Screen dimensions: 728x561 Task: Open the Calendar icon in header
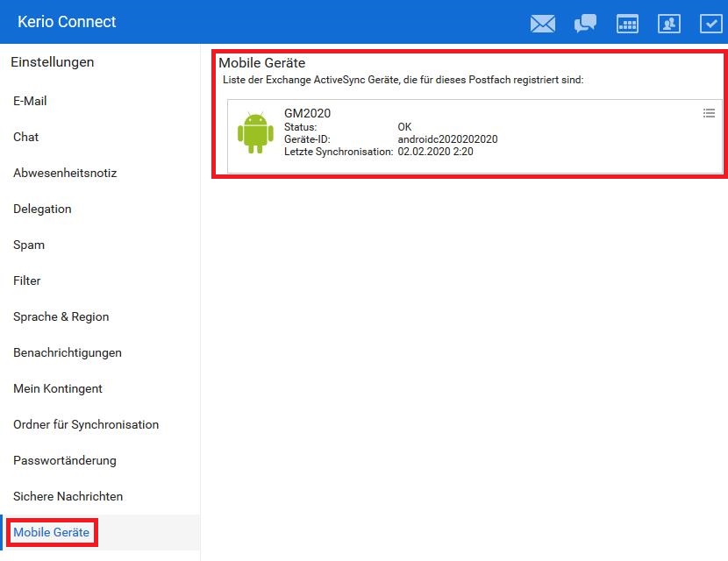(627, 24)
